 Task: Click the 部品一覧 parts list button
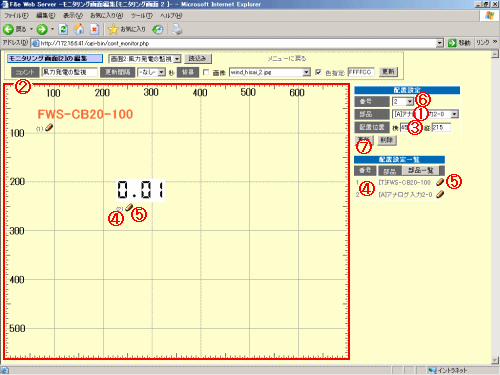pyautogui.click(x=420, y=170)
